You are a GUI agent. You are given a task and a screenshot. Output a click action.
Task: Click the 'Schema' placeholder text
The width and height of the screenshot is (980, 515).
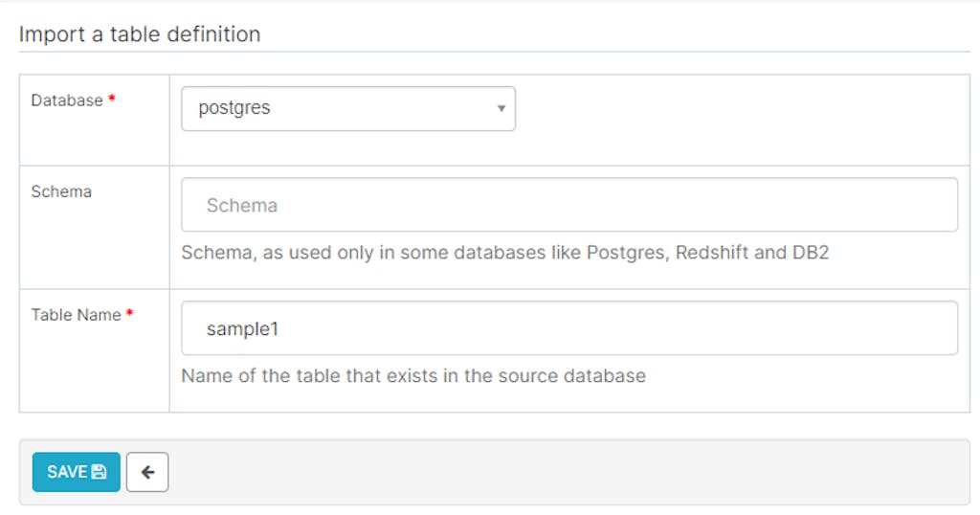click(x=242, y=205)
